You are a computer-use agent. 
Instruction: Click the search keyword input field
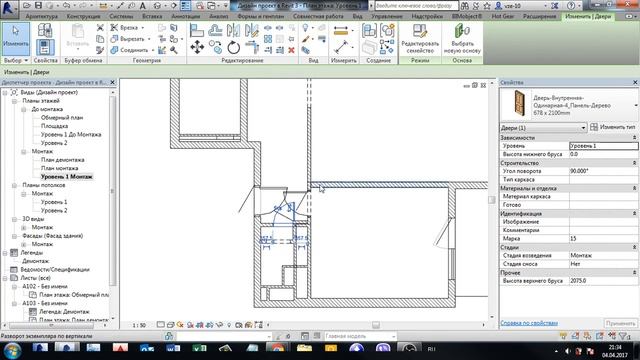point(416,6)
